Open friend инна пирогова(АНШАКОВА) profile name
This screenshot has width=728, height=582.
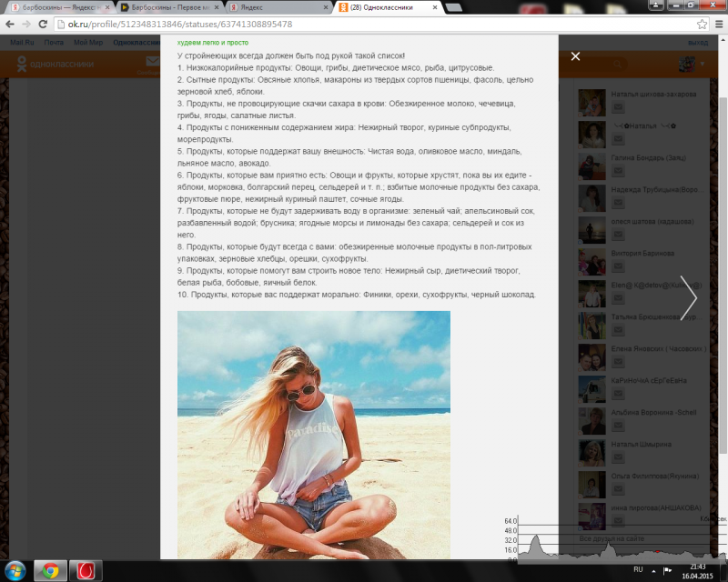pos(656,507)
